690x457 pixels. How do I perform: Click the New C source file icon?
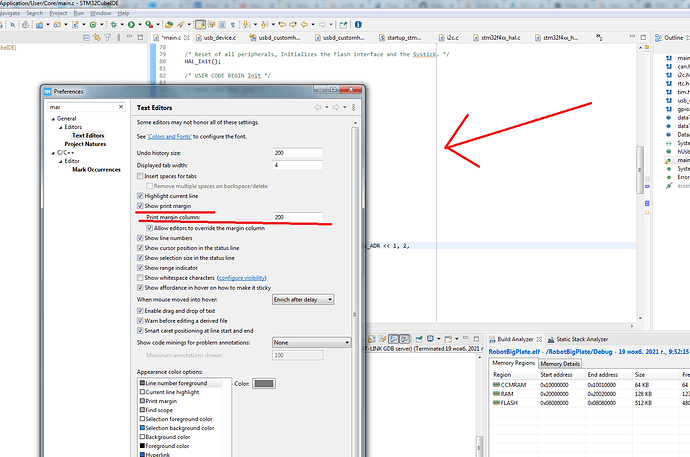[x=75, y=25]
